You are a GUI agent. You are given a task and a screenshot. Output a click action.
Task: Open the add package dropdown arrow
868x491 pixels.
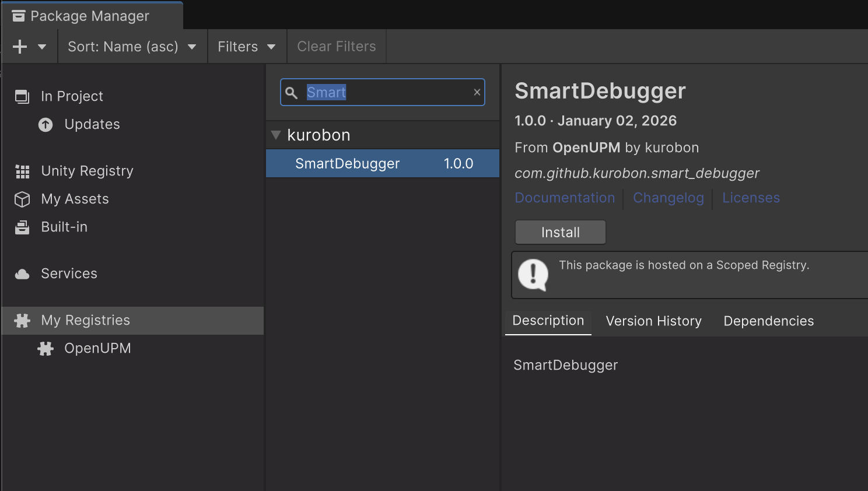(x=42, y=47)
